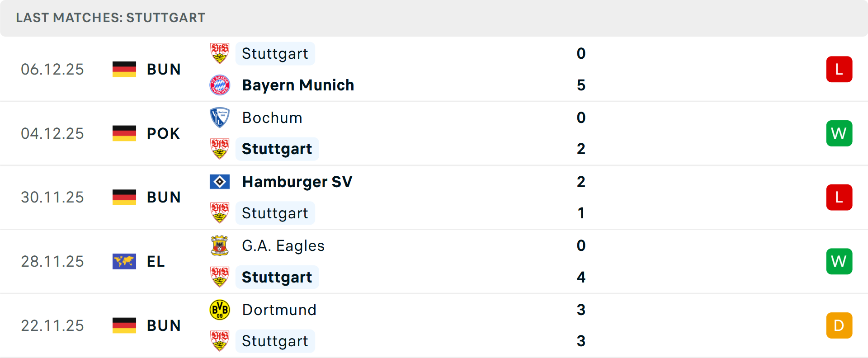Click the Germany flag next to POK

click(x=124, y=133)
